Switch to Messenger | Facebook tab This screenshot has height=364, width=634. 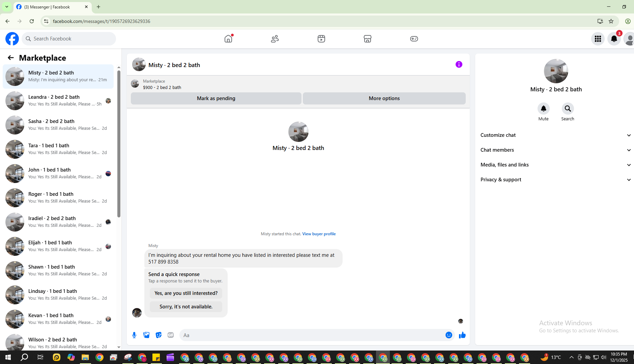point(52,7)
